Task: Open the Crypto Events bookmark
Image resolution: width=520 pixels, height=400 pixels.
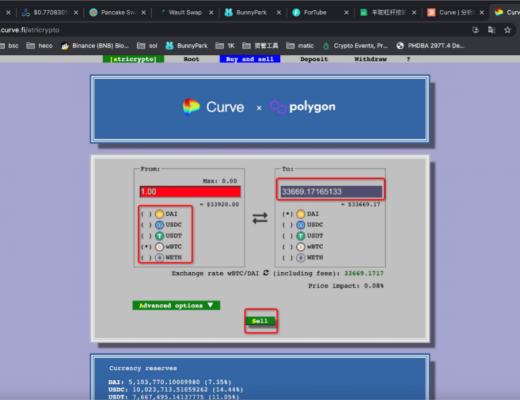Action: click(356, 46)
